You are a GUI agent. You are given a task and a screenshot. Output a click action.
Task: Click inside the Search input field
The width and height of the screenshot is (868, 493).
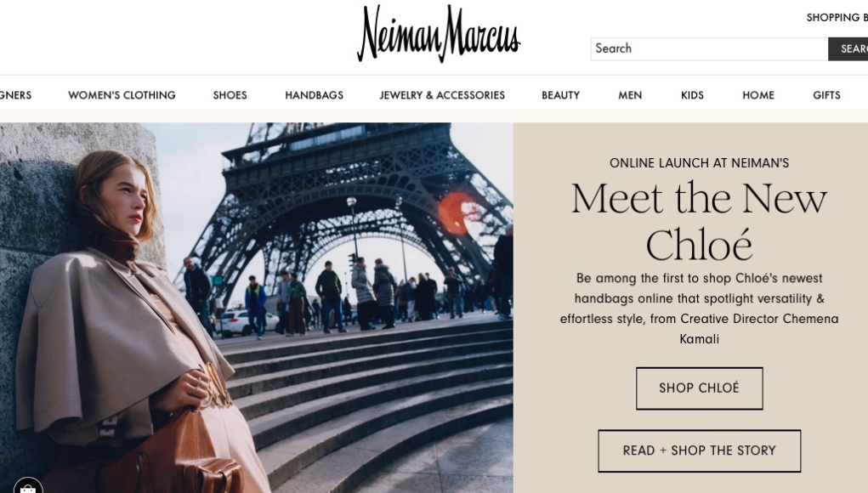[x=709, y=48]
